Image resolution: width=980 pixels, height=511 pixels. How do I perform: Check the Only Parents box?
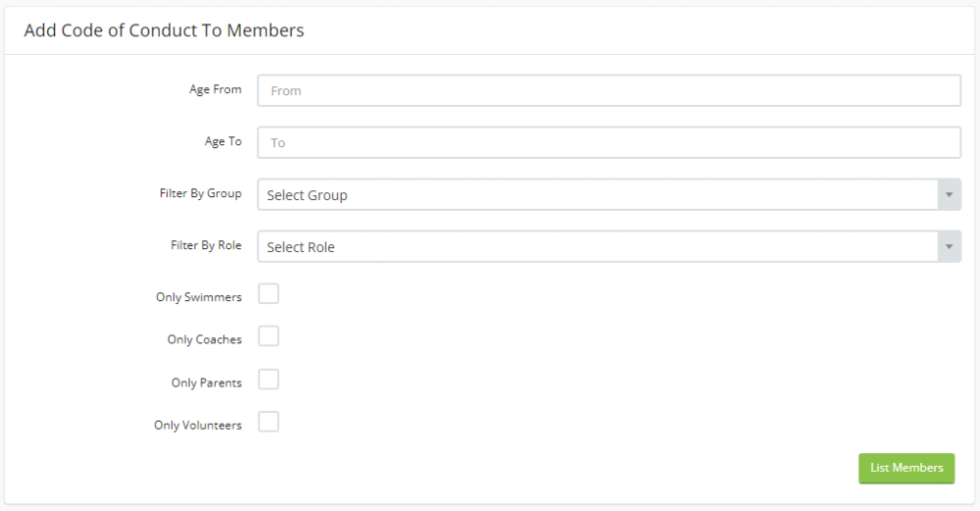coord(269,380)
